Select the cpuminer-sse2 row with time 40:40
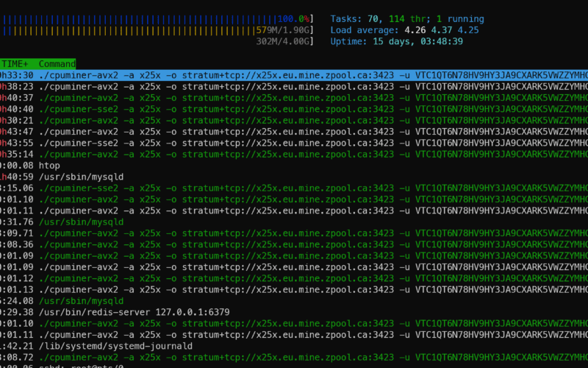Screen dimensions: 588x368 (x=294, y=109)
